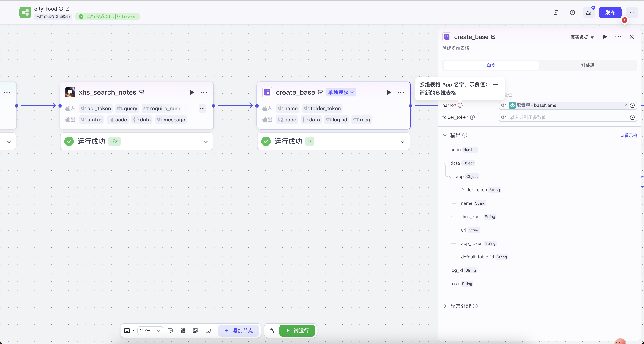Run the create_base panel play button
This screenshot has width=644, height=344.
coord(605,37)
